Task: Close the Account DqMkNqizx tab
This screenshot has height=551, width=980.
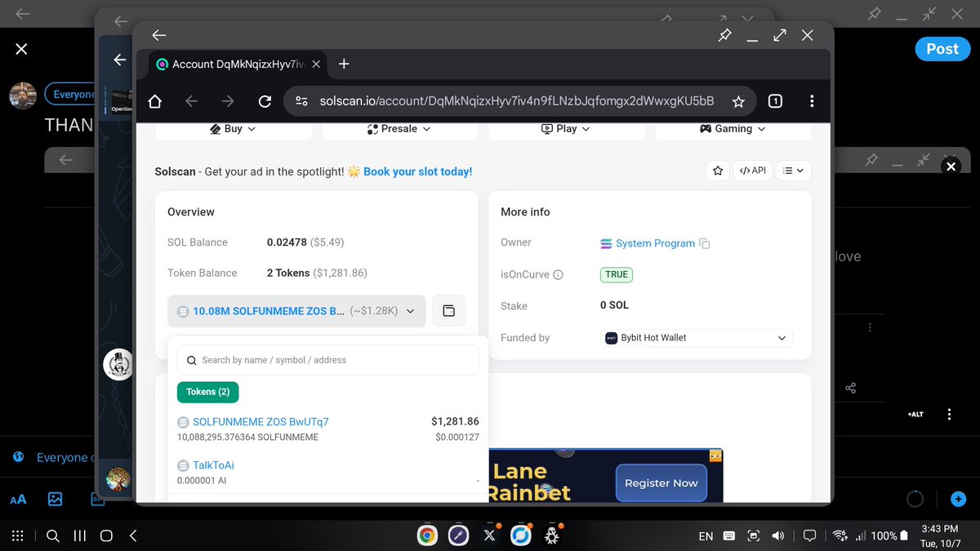Action: coord(315,64)
